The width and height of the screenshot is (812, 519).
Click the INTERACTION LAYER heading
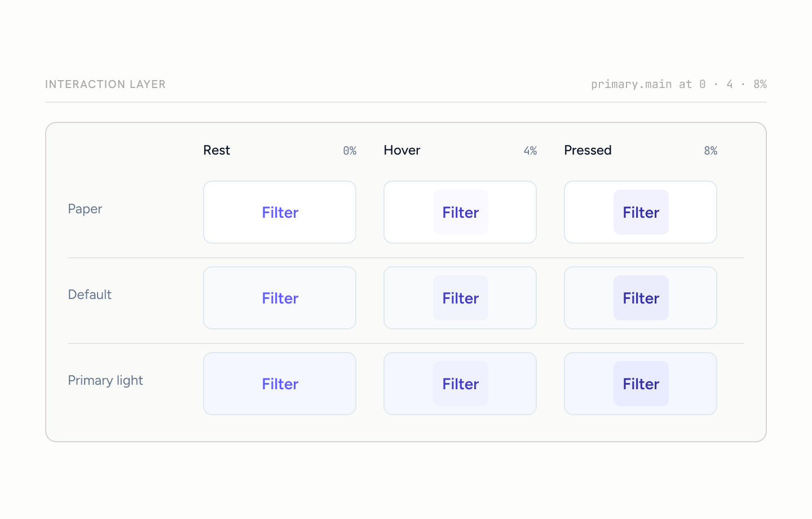point(105,84)
